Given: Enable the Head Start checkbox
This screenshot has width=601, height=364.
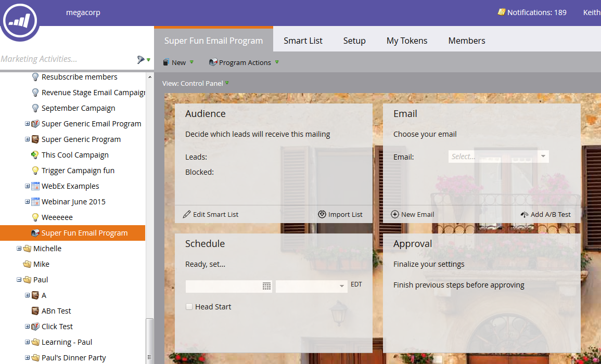Looking at the screenshot, I should (x=189, y=306).
